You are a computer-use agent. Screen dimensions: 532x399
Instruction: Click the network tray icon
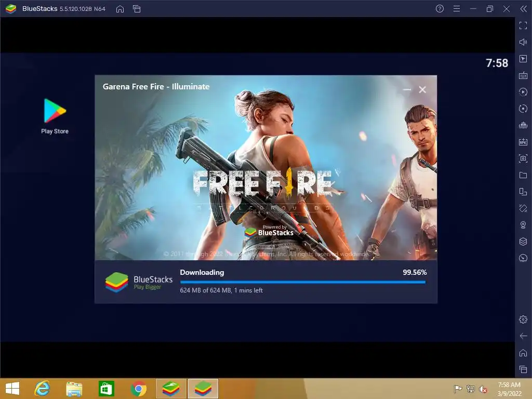click(471, 389)
